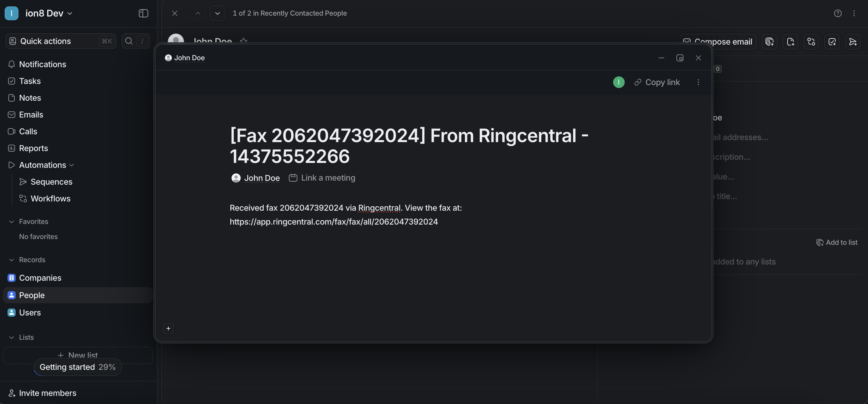Collapse the Automations section
This screenshot has height=404, width=868.
[x=71, y=165]
